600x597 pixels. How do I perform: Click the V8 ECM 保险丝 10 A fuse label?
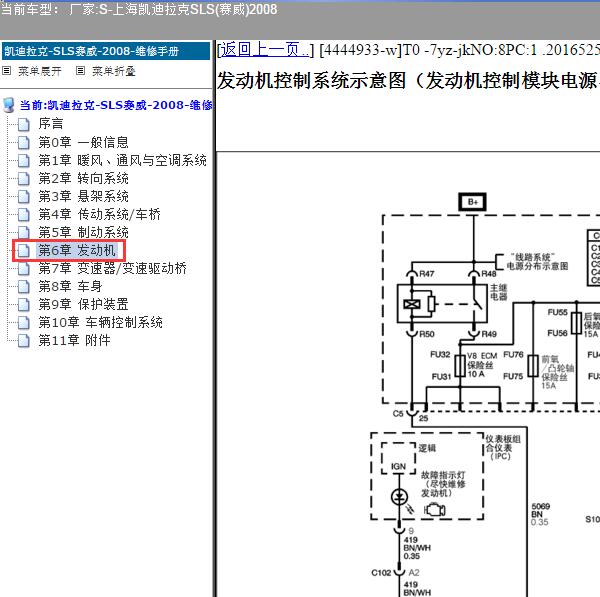coord(482,365)
